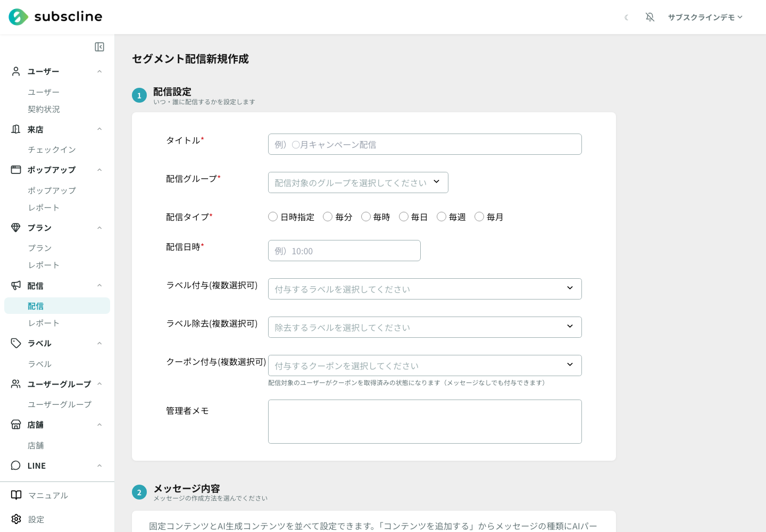Open notifications via the muted bell icon
Viewport: 766px width, 532px height.
tap(650, 17)
